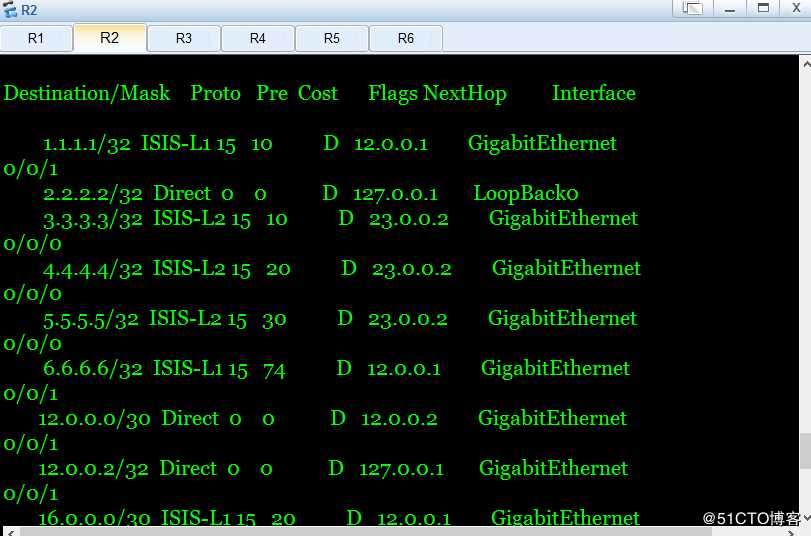Image resolution: width=811 pixels, height=536 pixels.
Task: Click the R2 app icon in title bar
Action: 10,9
